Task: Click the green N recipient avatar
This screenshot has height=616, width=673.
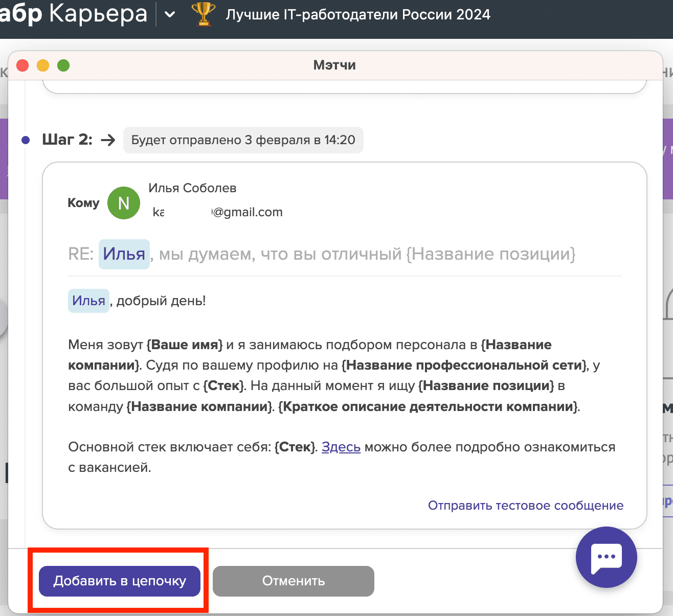Action: click(x=124, y=203)
